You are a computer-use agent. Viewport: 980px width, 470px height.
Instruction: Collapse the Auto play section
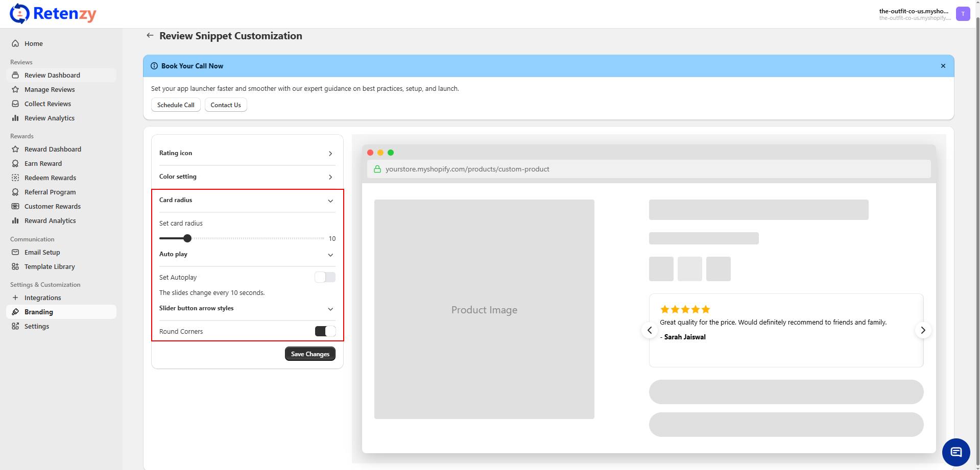(330, 255)
